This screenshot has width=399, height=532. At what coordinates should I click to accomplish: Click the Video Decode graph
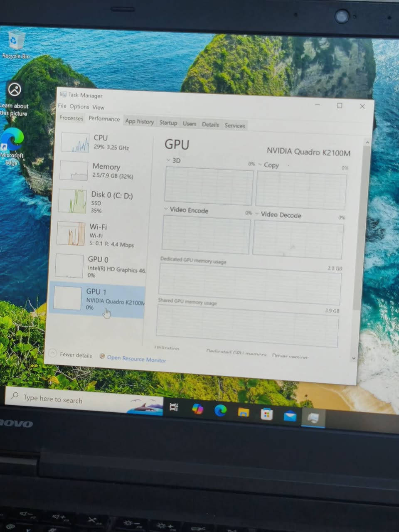pos(298,239)
